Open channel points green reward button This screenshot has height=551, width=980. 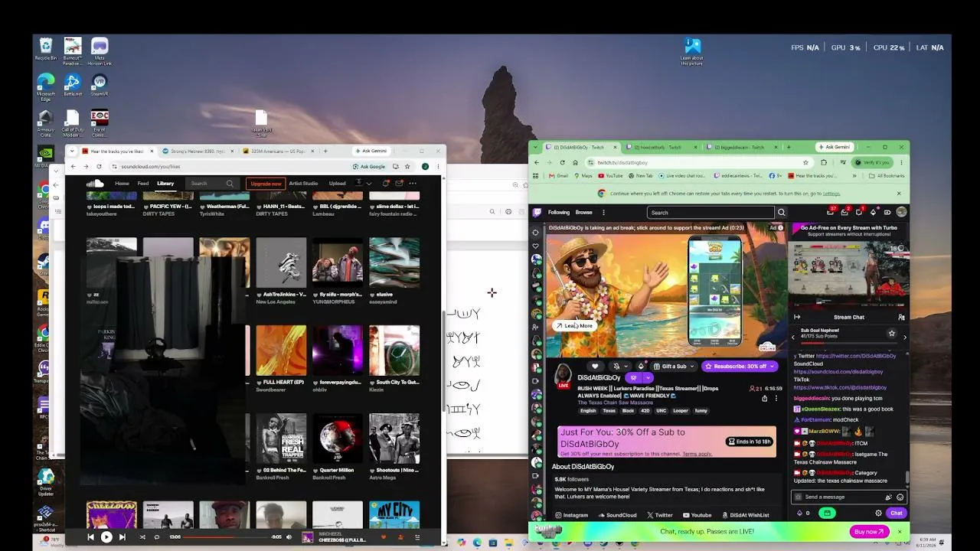pyautogui.click(x=827, y=513)
